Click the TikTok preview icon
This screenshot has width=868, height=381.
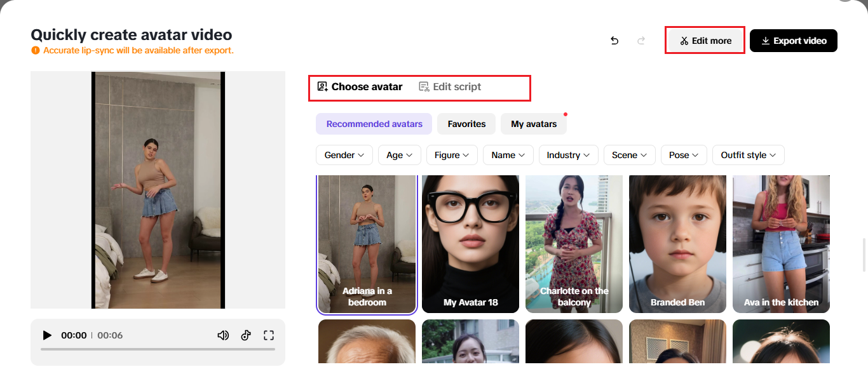[x=246, y=335]
